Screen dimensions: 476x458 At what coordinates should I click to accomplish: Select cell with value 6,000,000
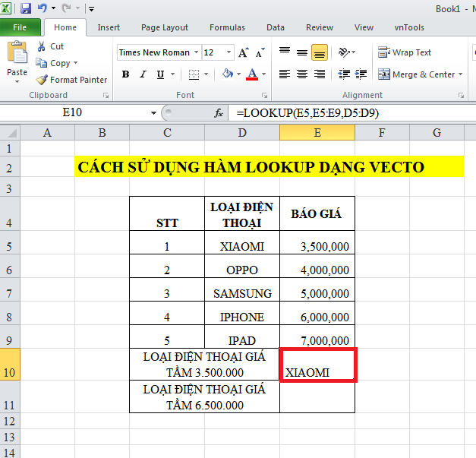(x=317, y=313)
